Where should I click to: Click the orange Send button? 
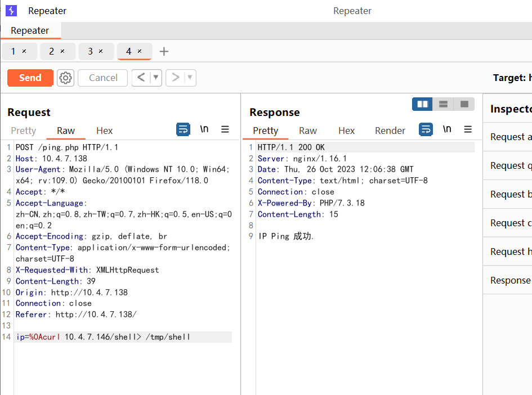click(30, 78)
